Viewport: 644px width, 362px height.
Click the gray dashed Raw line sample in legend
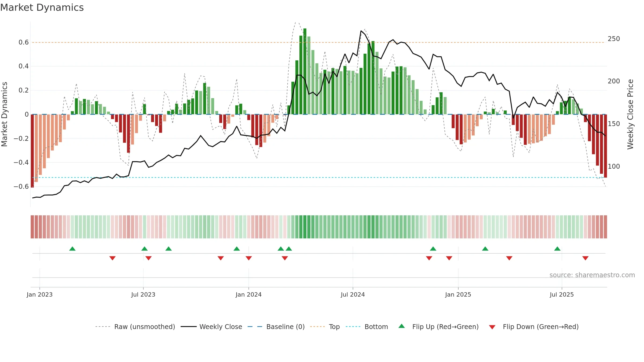tap(103, 327)
